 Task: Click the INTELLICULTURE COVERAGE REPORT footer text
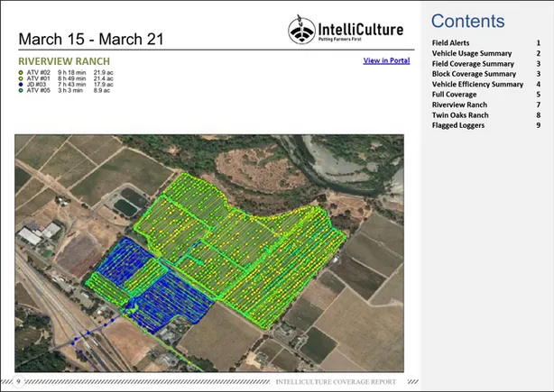click(x=336, y=382)
